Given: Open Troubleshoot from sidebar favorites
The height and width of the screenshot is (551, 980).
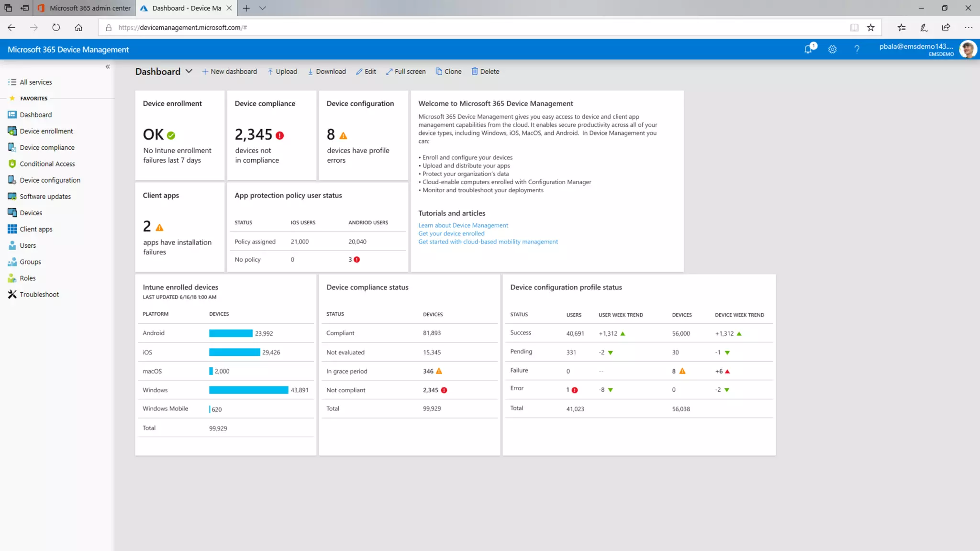Looking at the screenshot, I should click(x=39, y=295).
